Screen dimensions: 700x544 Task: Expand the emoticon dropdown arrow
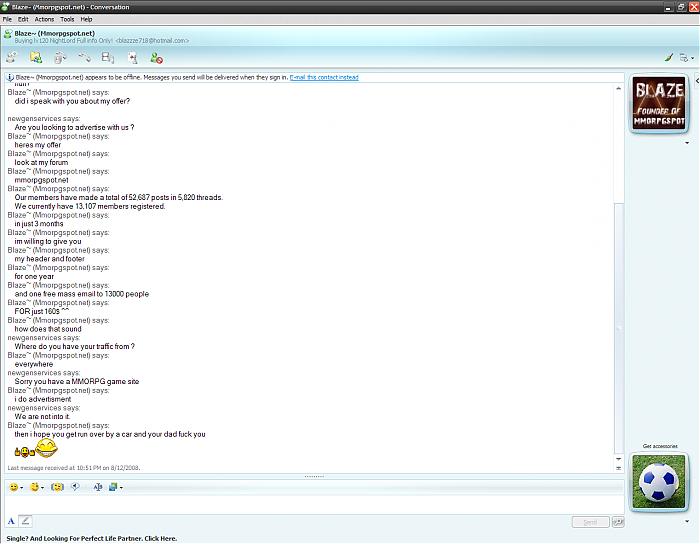pyautogui.click(x=21, y=488)
